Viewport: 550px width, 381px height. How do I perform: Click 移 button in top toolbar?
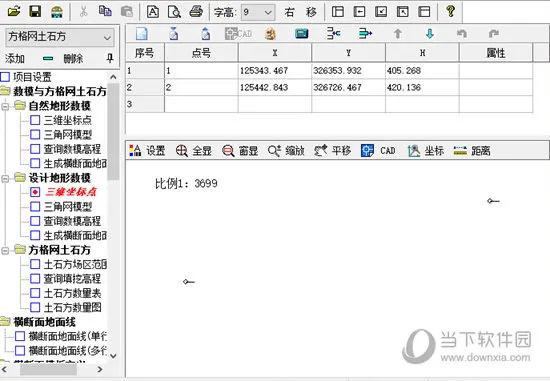(x=311, y=12)
